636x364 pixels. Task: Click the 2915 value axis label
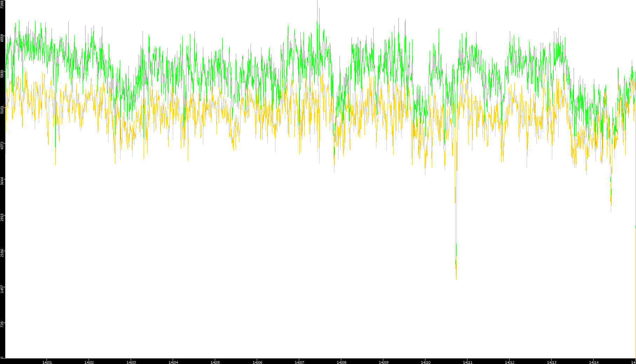pyautogui.click(x=2, y=217)
